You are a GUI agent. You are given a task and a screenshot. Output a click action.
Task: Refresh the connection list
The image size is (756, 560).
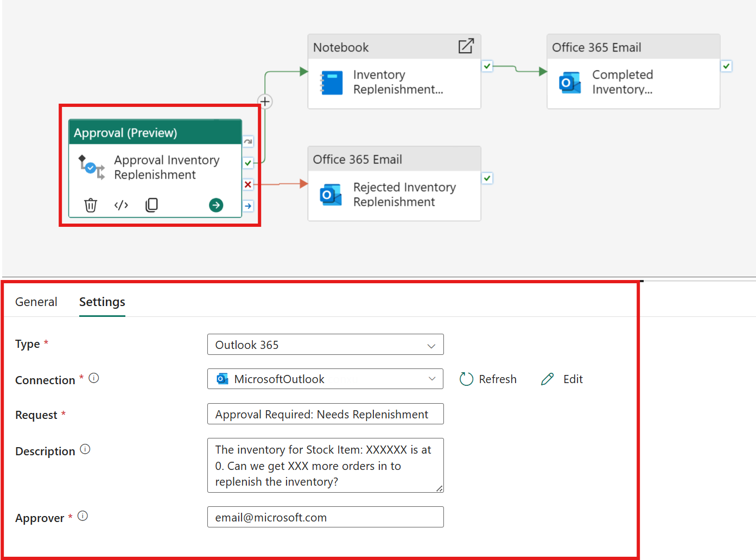(488, 379)
